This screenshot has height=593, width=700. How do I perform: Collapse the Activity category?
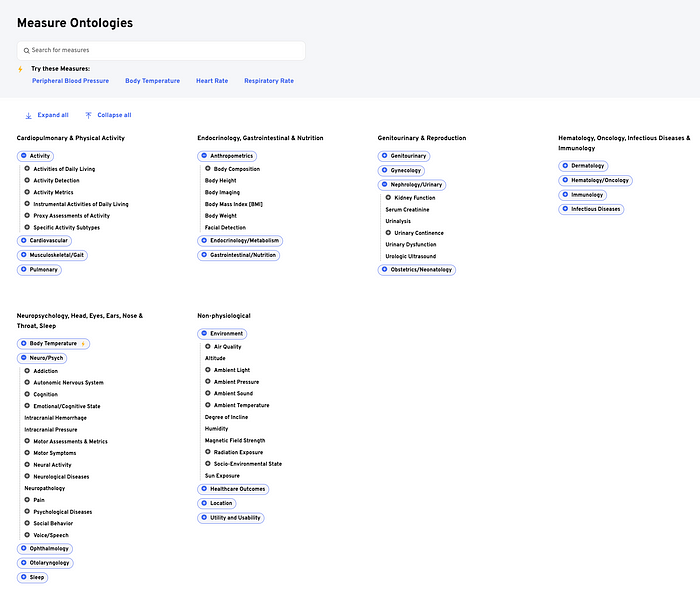[23, 156]
